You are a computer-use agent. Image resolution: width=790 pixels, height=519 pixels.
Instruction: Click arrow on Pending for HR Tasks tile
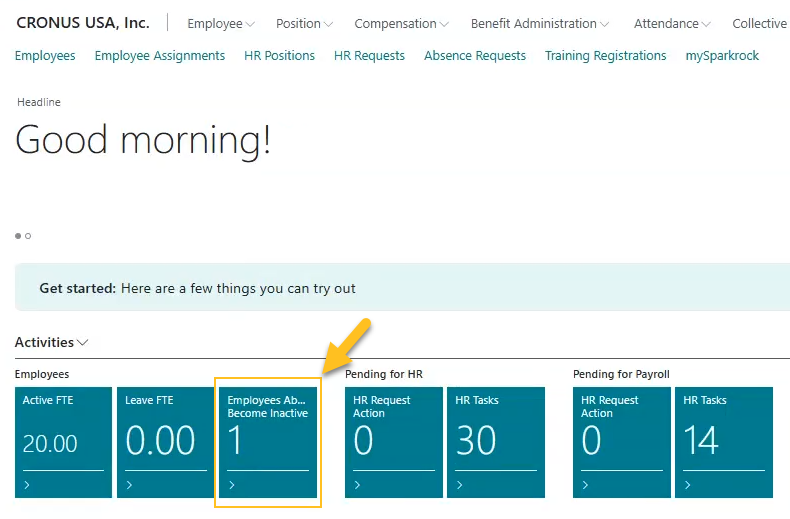point(460,486)
